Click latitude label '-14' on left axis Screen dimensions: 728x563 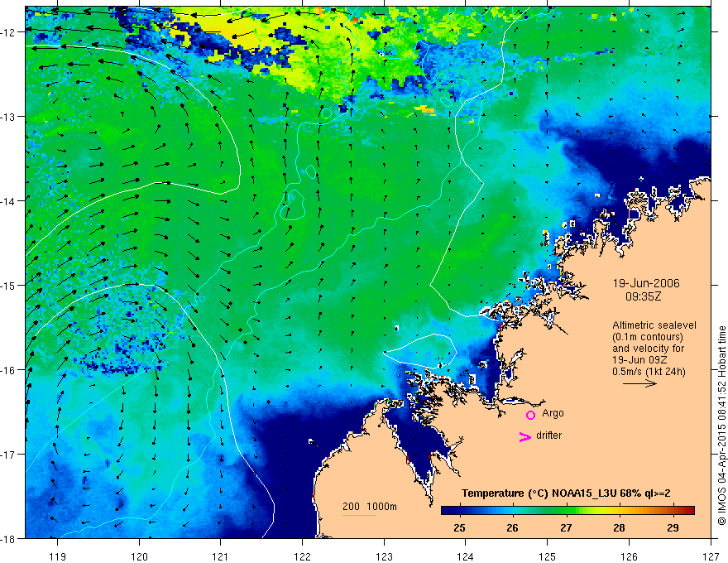pyautogui.click(x=9, y=201)
